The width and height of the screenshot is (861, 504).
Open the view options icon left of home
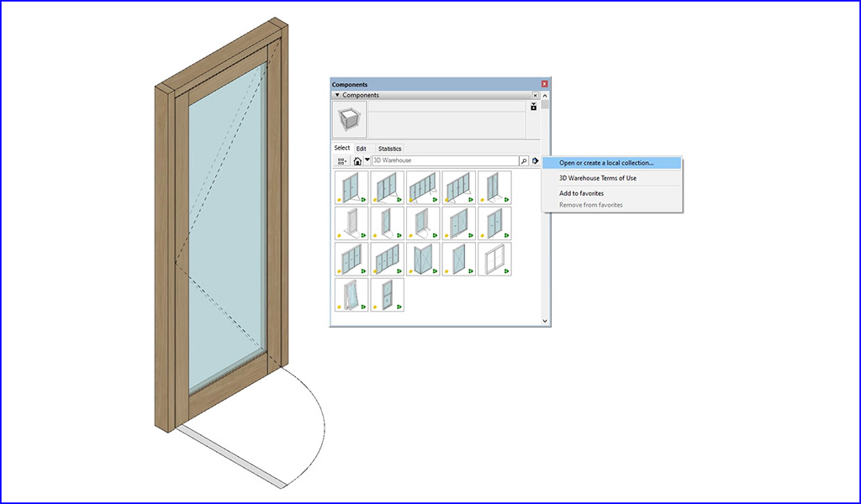click(343, 160)
